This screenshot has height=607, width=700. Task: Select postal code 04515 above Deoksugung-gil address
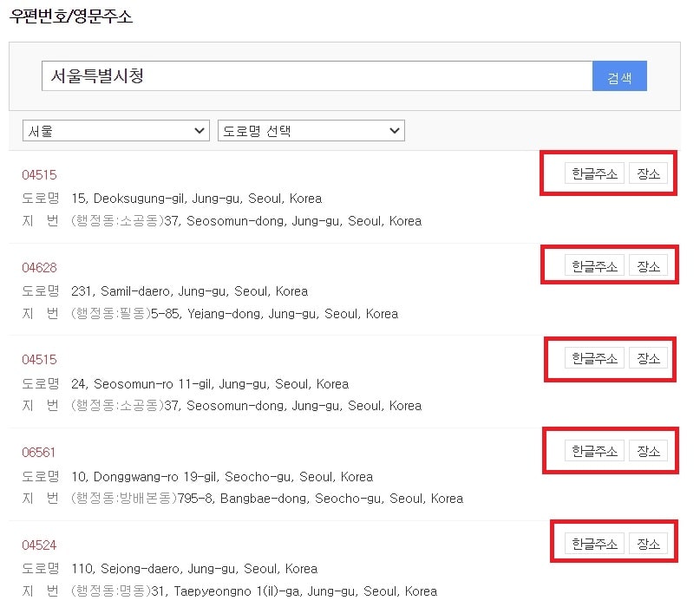coord(39,175)
